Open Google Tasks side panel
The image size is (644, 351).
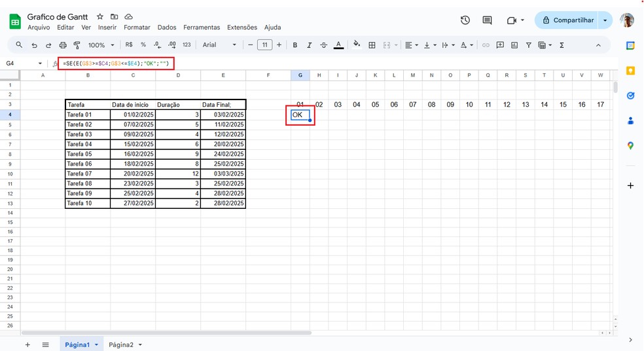point(630,96)
